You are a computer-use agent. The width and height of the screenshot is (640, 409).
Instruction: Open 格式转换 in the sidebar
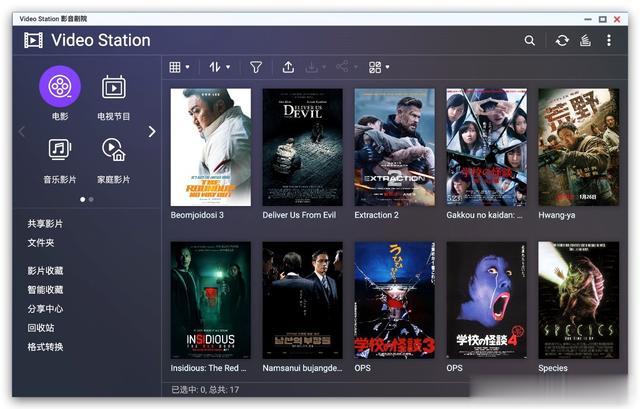click(45, 347)
